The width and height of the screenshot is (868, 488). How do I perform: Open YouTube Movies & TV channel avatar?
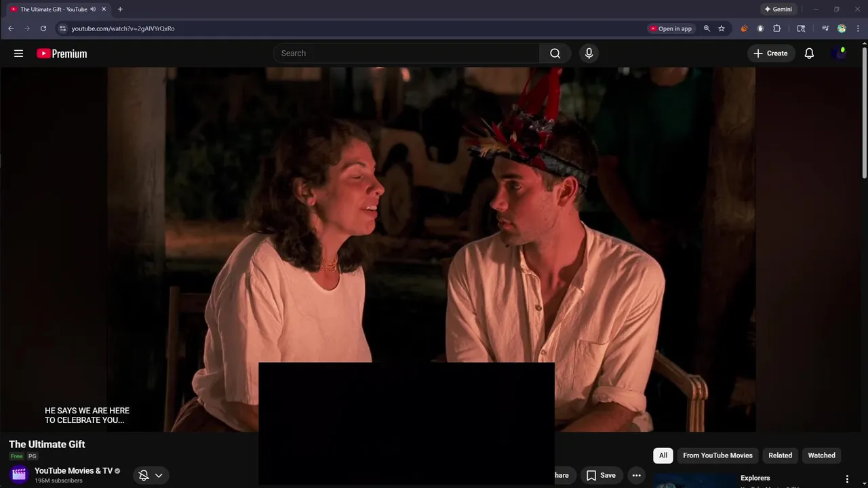tap(19, 474)
